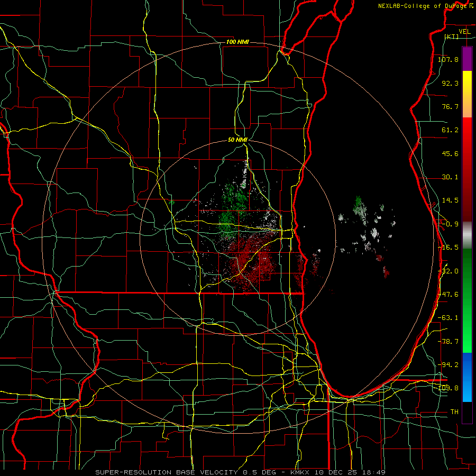Screen dimensions: 476x476
Task: Click the Super-Resolution Base Velocity caption
Action: point(240,472)
